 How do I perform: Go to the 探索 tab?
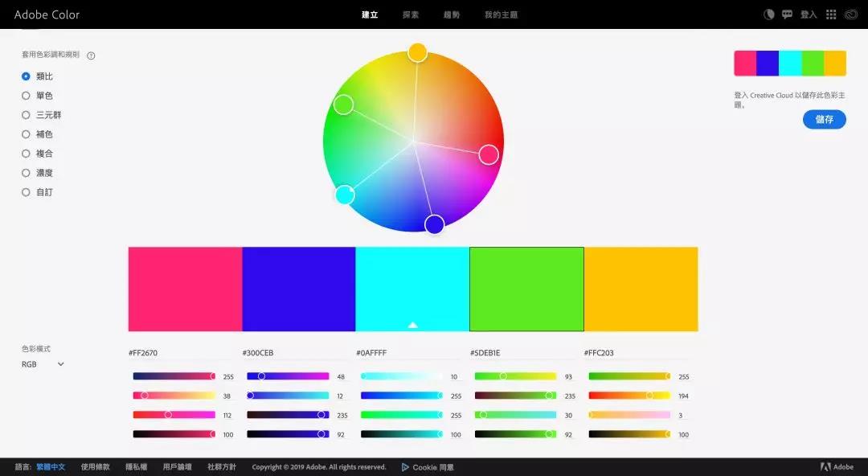[x=411, y=14]
